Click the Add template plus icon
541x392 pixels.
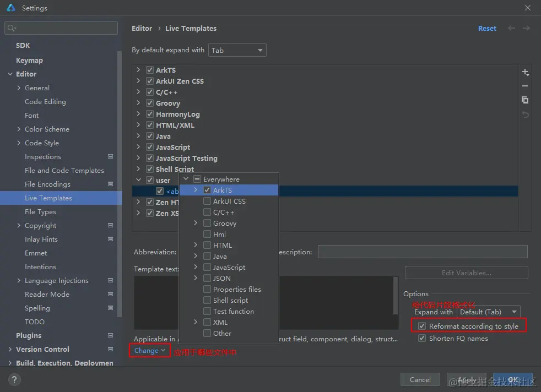click(525, 72)
